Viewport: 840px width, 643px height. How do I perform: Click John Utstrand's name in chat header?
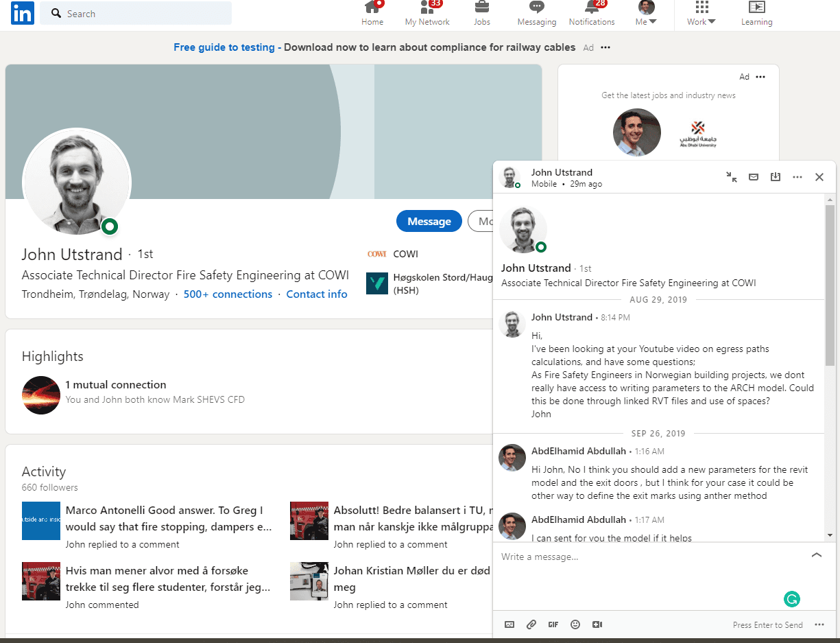coord(562,172)
